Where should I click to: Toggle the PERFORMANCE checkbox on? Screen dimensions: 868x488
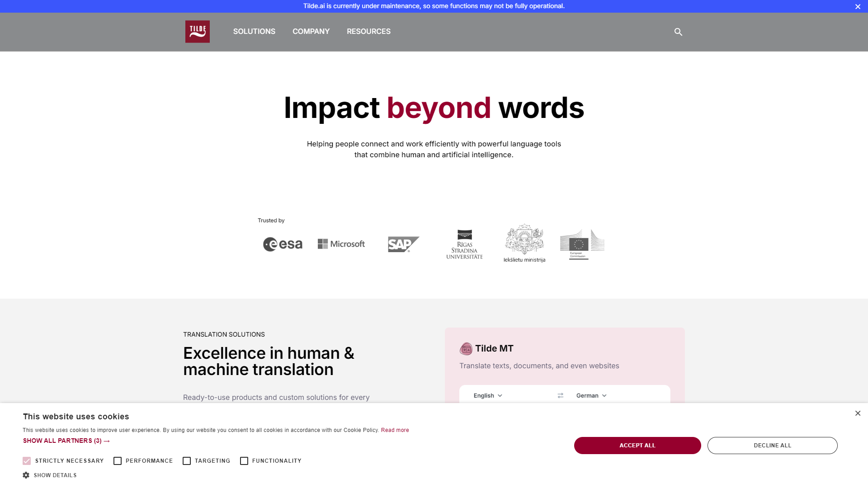click(117, 460)
